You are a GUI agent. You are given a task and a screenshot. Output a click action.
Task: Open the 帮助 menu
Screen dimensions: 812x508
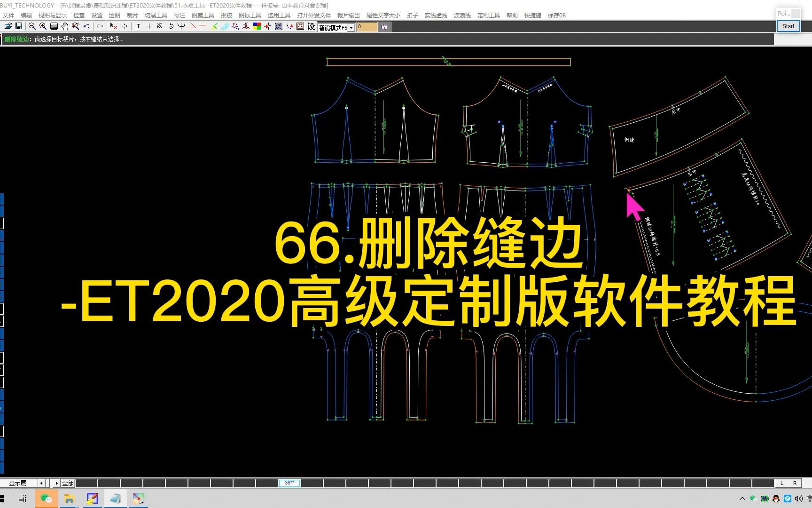click(512, 16)
